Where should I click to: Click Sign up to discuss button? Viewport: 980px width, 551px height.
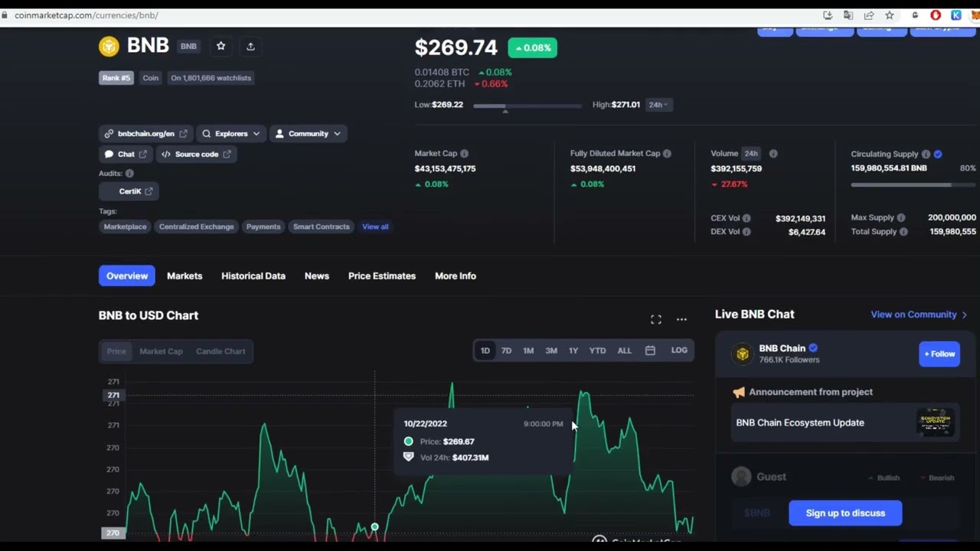(x=845, y=514)
